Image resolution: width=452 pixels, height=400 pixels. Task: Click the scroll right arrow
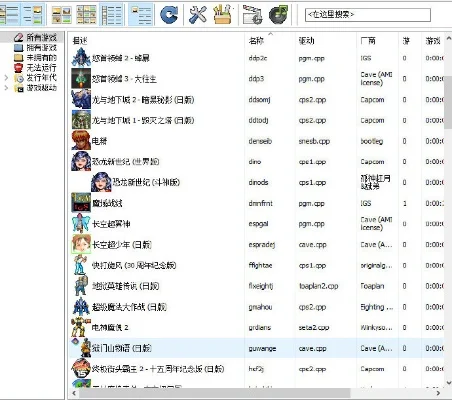pos(438,393)
